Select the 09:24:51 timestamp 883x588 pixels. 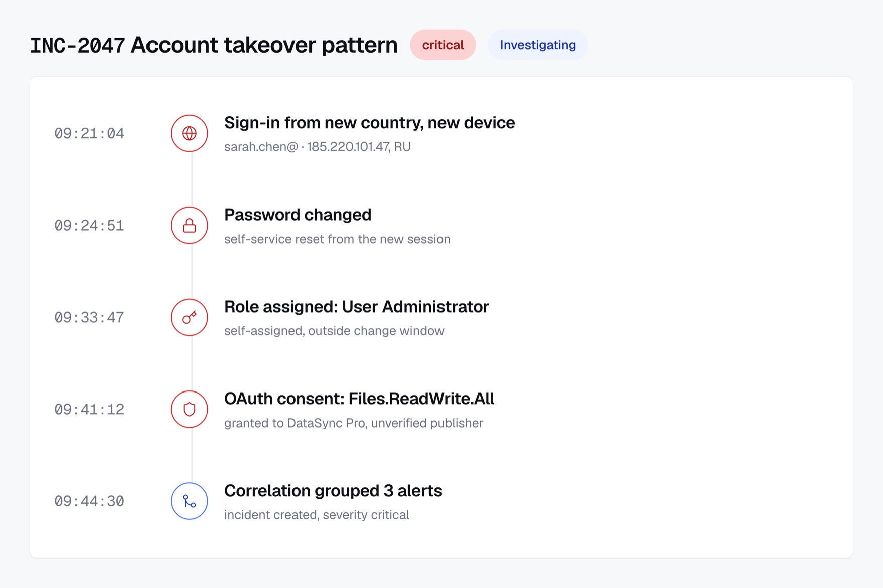(x=89, y=226)
